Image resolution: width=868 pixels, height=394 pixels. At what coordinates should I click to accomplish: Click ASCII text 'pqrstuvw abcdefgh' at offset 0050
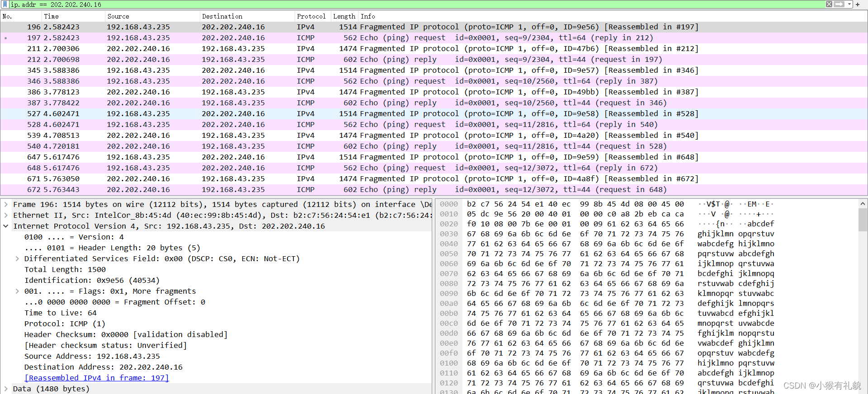(736, 254)
